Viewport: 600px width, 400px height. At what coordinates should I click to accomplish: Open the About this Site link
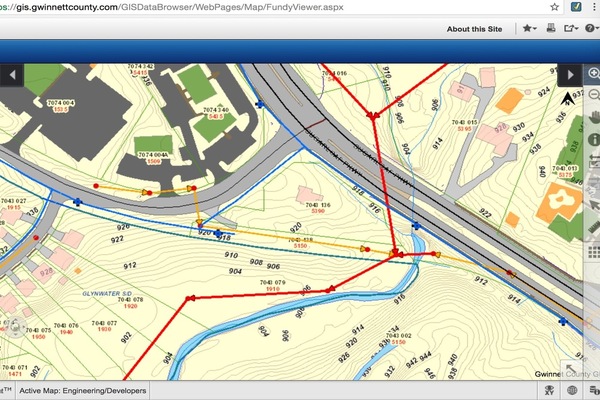474,30
